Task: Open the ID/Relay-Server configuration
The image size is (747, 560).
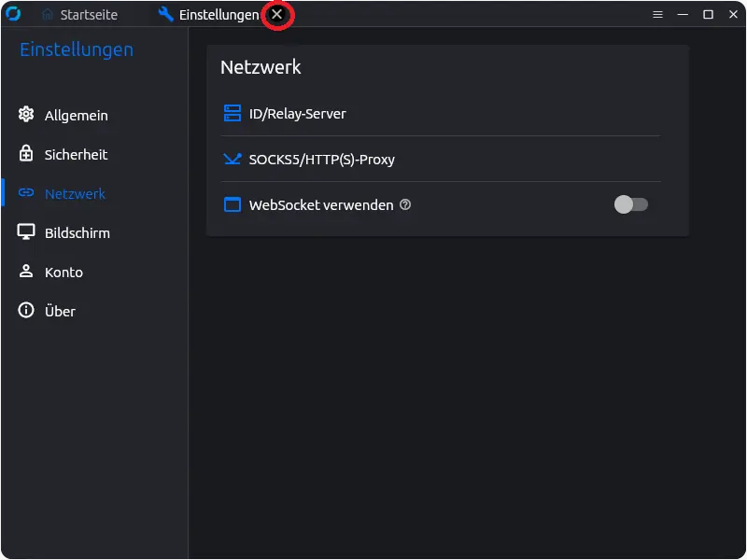Action: (297, 114)
